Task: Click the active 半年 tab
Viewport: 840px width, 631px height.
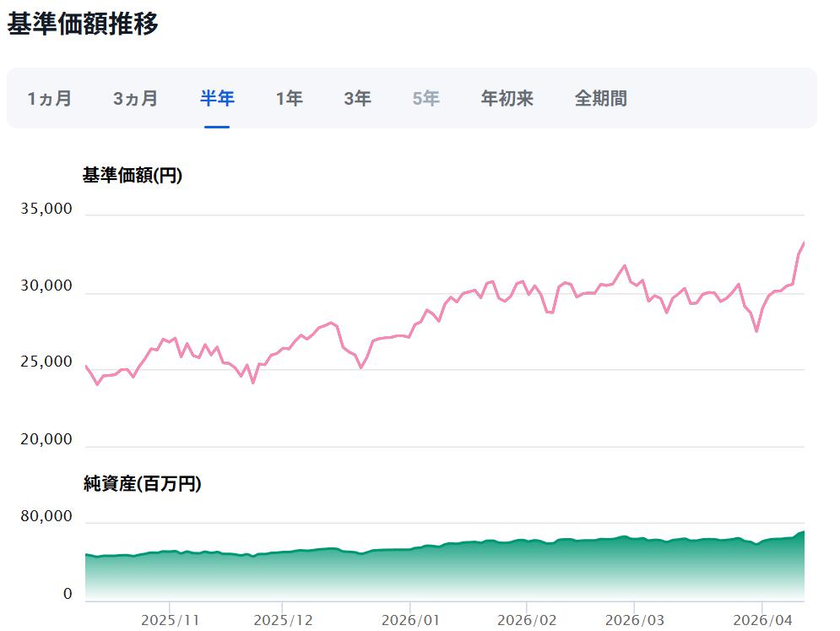Action: point(217,99)
